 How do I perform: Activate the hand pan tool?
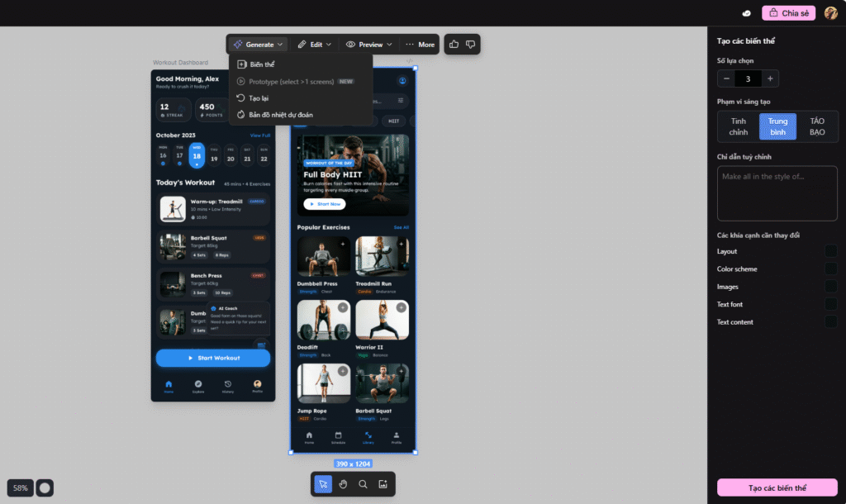pos(343,484)
